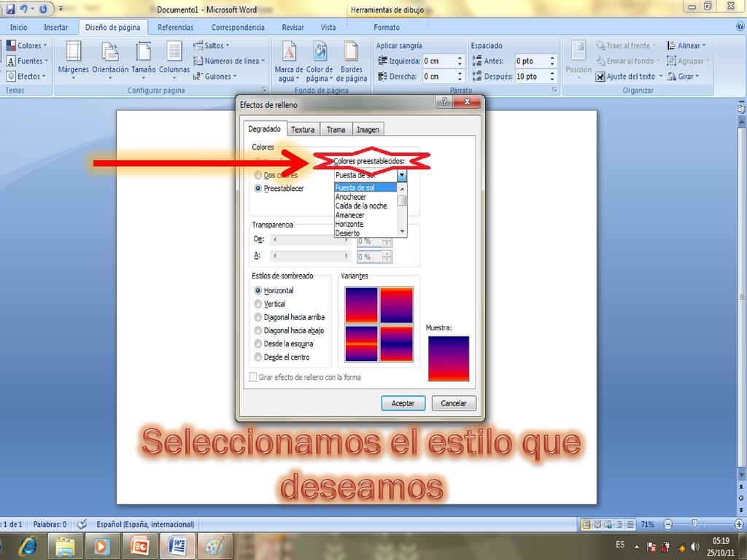Image resolution: width=747 pixels, height=560 pixels.
Task: Click the spelling check icon in status bar
Action: [x=82, y=524]
